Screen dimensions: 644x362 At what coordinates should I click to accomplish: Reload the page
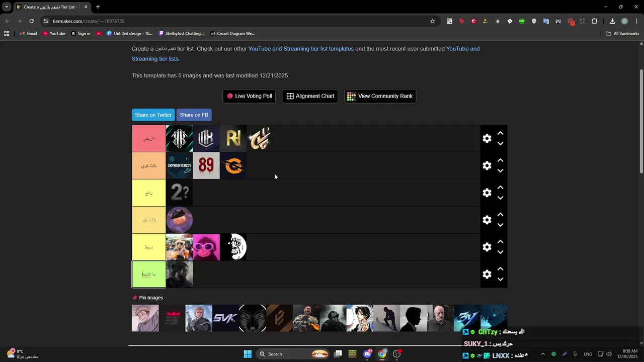tap(31, 21)
